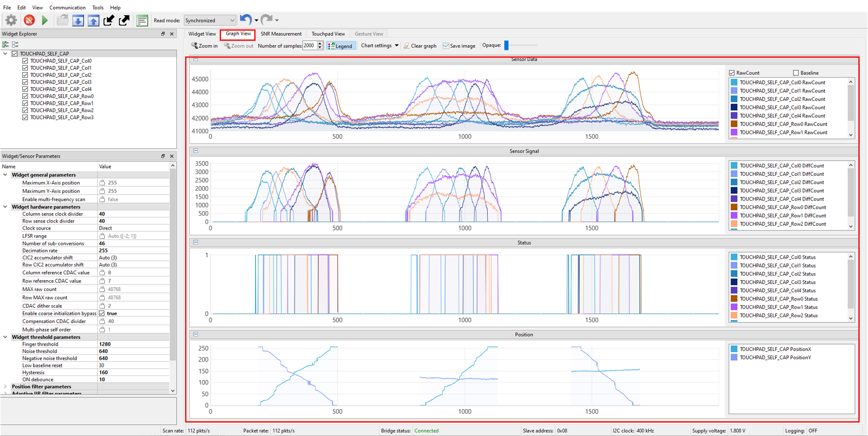868x436 pixels.
Task: Click the red stop communication icon
Action: pos(29,20)
